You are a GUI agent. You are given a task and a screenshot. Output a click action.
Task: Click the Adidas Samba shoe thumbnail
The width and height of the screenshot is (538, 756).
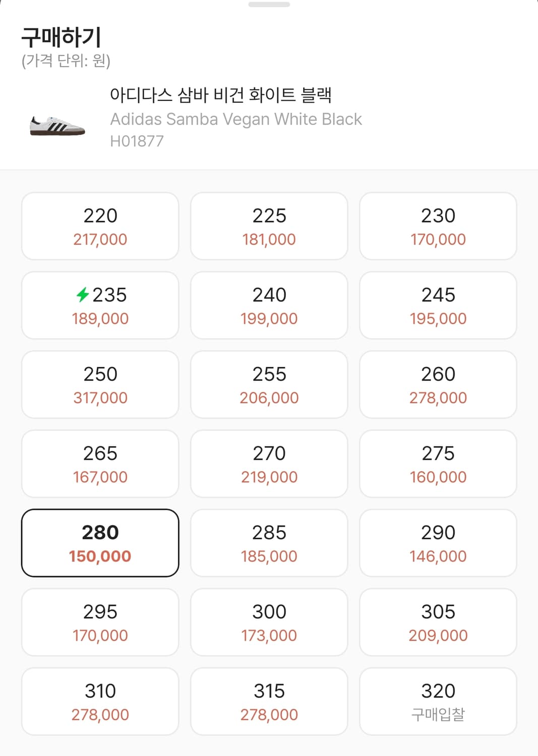(x=57, y=125)
